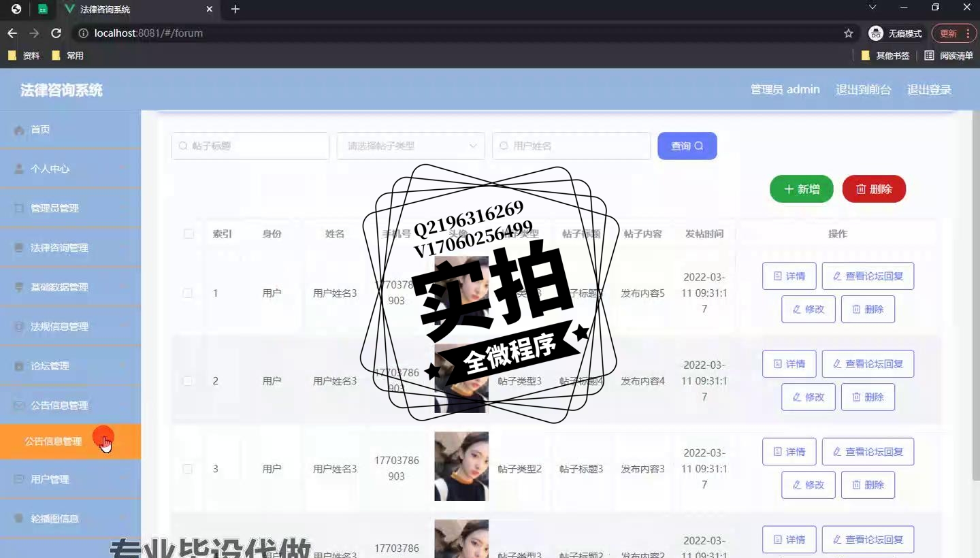
Task: Click the icon beside 用户管理
Action: [x=19, y=479]
